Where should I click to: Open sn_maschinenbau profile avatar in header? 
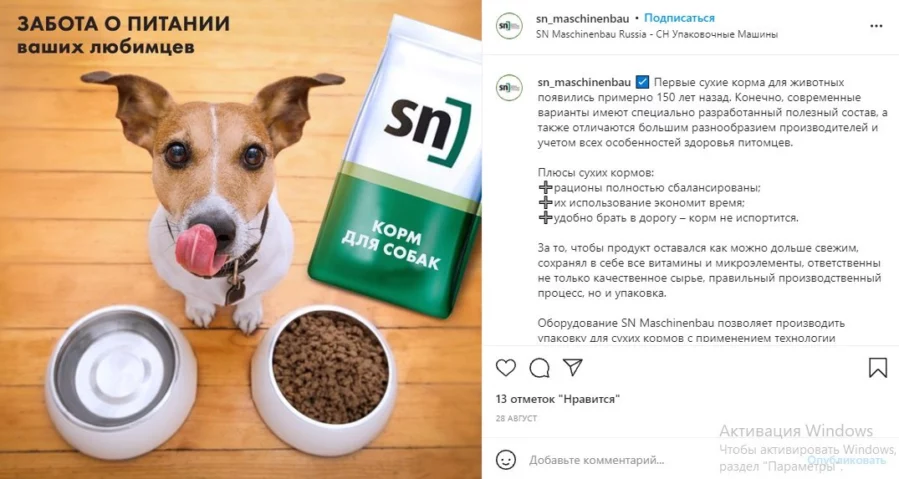[509, 26]
